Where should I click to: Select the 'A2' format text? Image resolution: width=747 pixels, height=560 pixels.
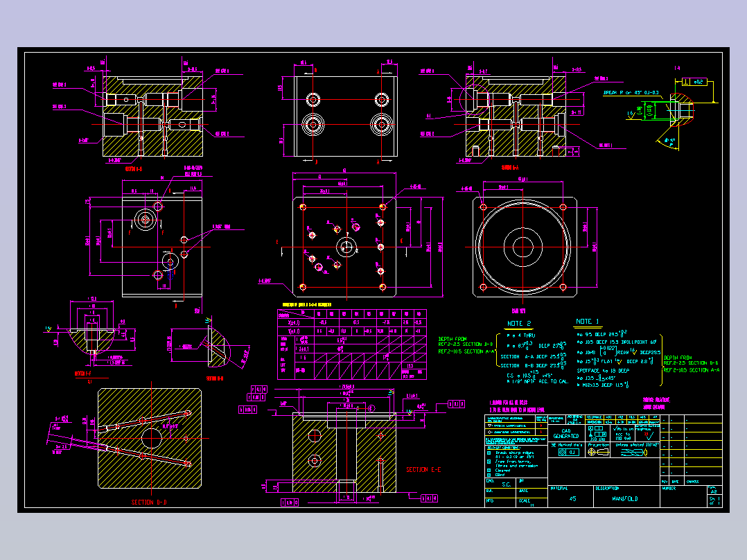[x=714, y=492]
